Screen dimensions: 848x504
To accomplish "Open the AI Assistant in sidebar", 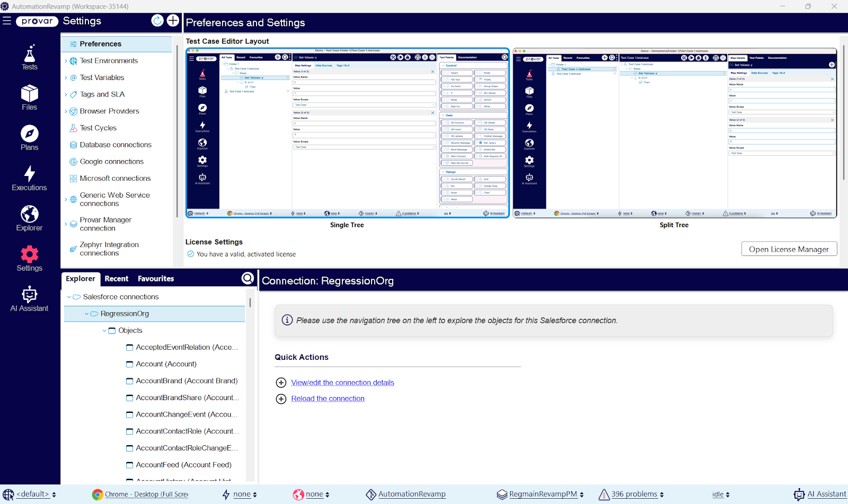I will [29, 299].
